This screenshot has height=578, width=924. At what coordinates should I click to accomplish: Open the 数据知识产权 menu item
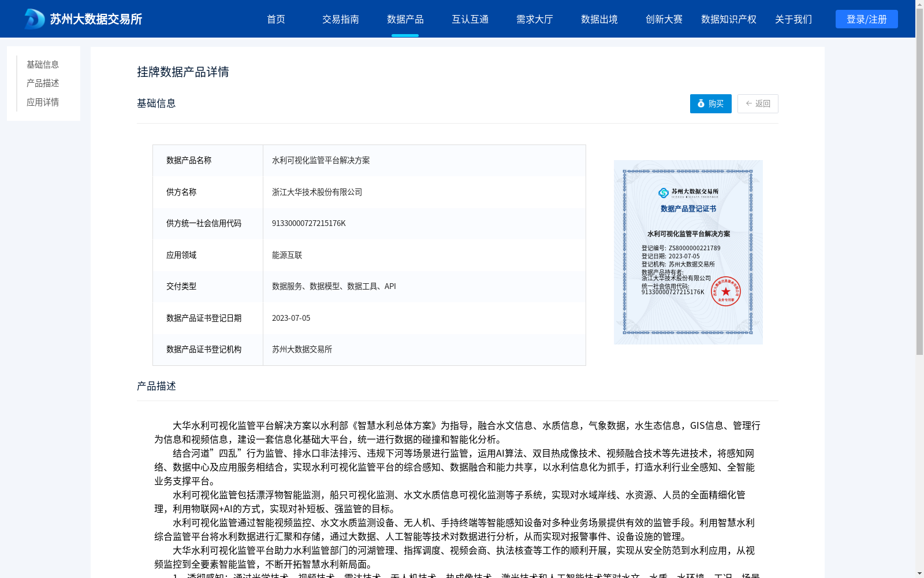[729, 19]
